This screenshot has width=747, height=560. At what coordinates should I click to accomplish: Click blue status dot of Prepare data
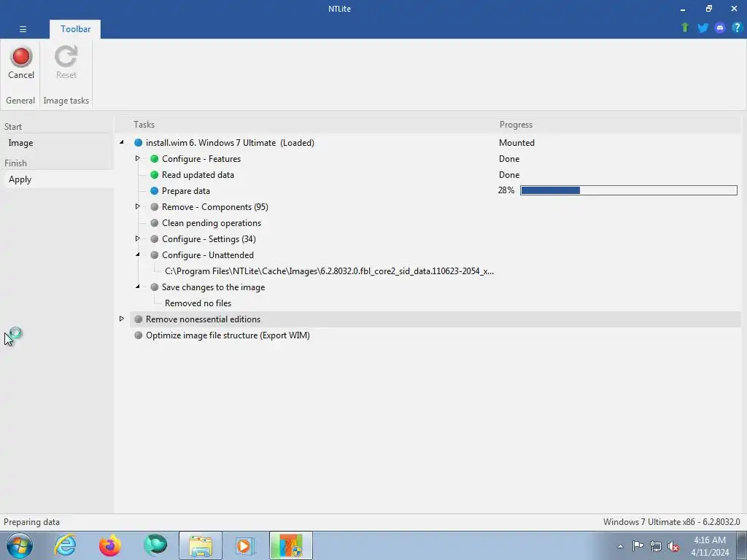[x=155, y=190]
